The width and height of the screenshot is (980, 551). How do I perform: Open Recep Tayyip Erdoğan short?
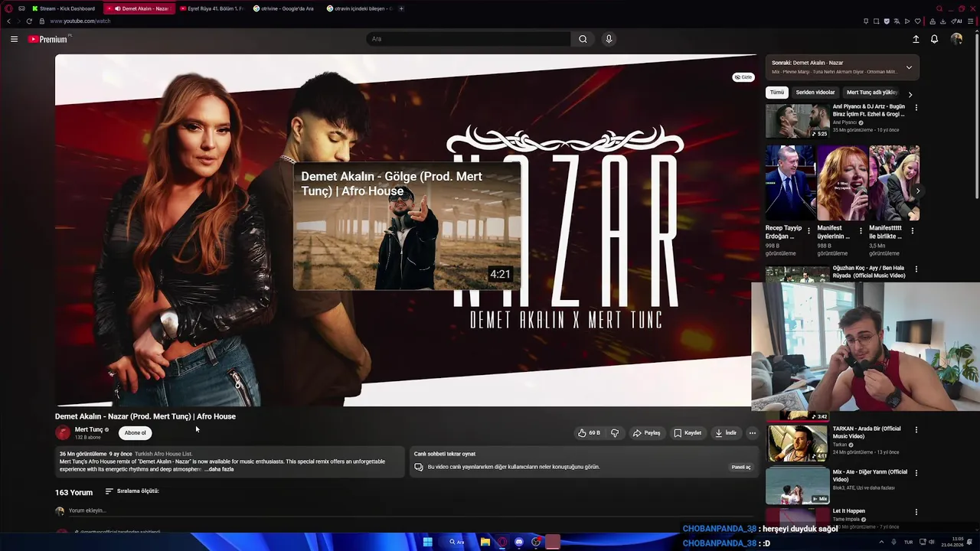[x=790, y=183]
